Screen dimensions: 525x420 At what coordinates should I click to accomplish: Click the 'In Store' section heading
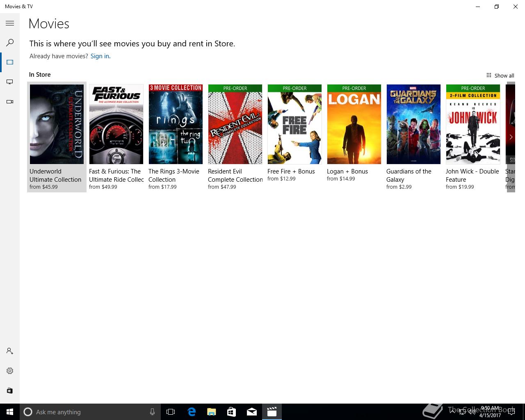[40, 75]
